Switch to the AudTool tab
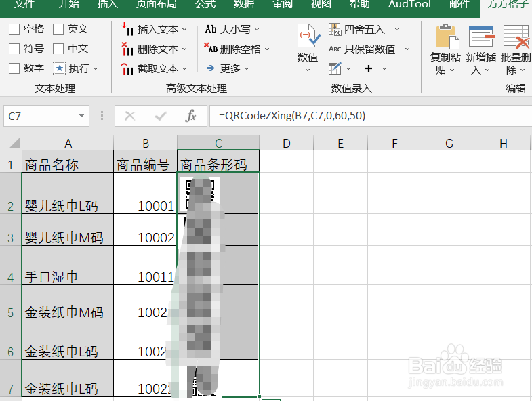Image resolution: width=532 pixels, height=401 pixels. tap(409, 5)
